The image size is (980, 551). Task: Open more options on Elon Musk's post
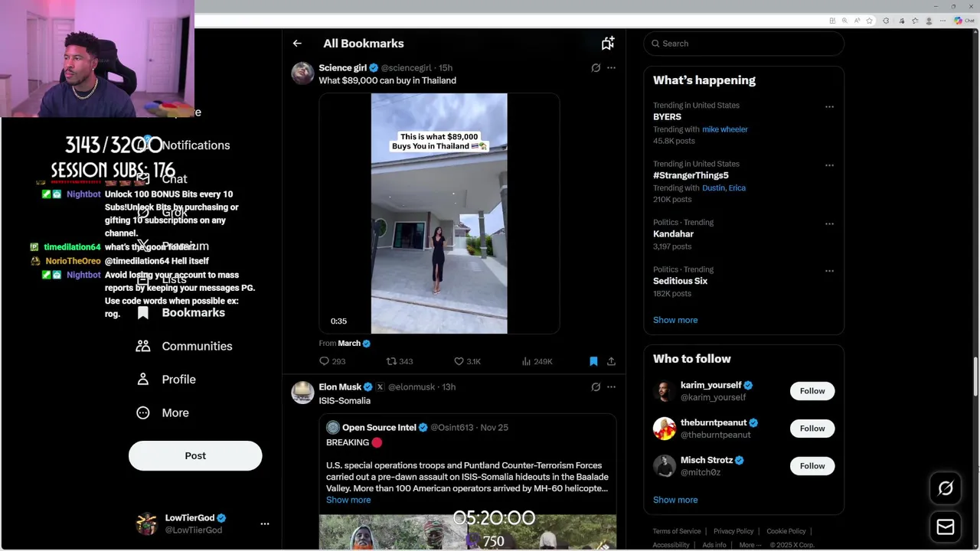click(611, 387)
